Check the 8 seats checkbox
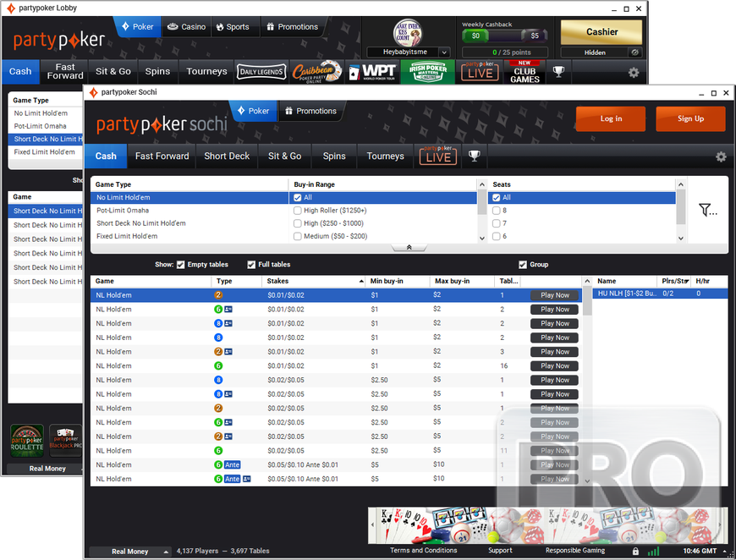Image resolution: width=736 pixels, height=560 pixels. point(496,211)
